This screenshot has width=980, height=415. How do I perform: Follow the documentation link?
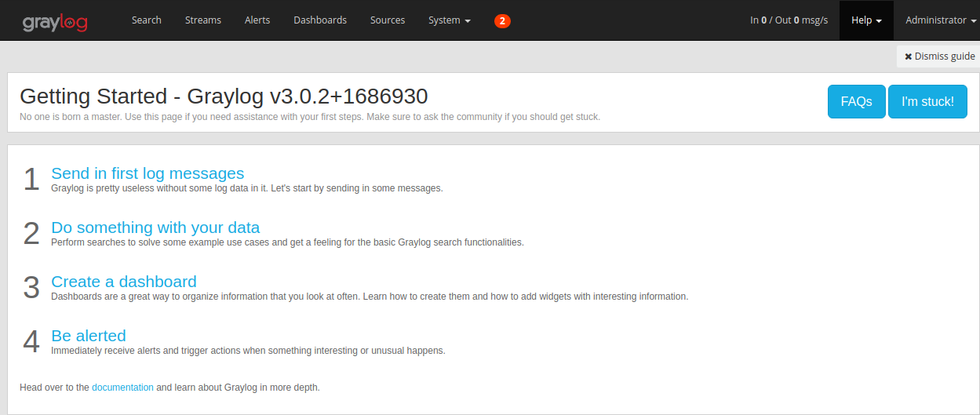[122, 388]
